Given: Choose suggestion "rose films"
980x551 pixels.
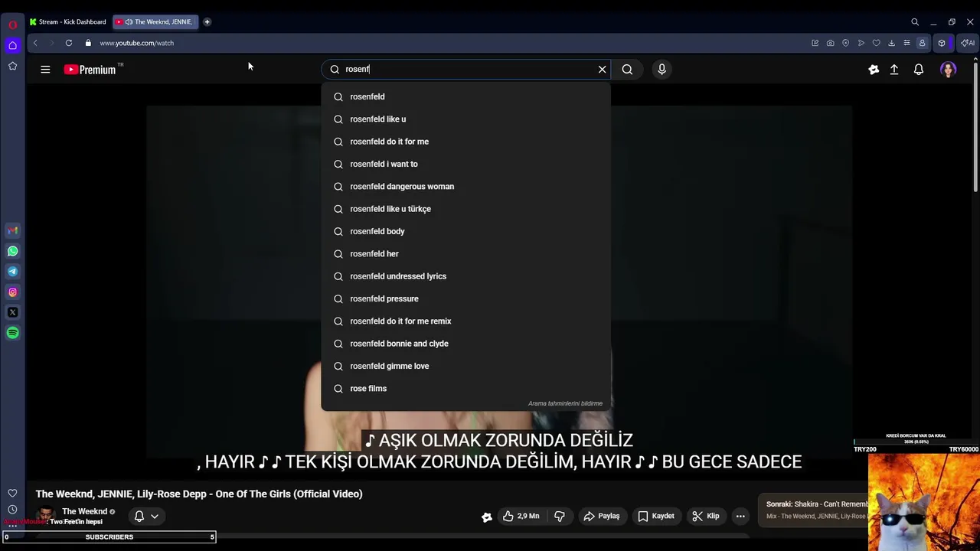Looking at the screenshot, I should pyautogui.click(x=465, y=389).
